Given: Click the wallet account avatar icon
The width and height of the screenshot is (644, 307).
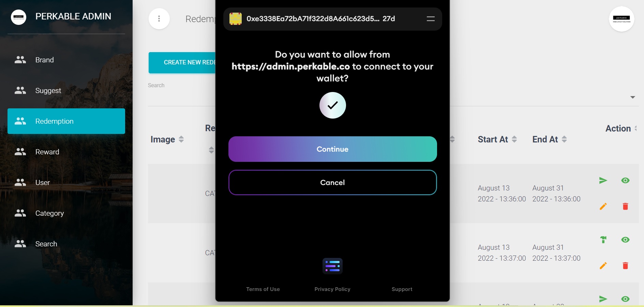Looking at the screenshot, I should pos(236,19).
